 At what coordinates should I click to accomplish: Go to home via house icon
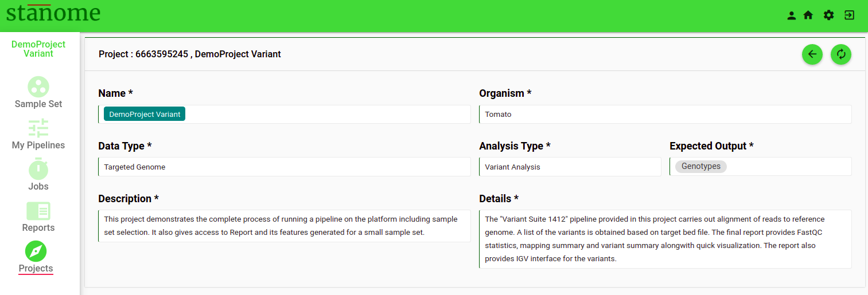(x=808, y=15)
